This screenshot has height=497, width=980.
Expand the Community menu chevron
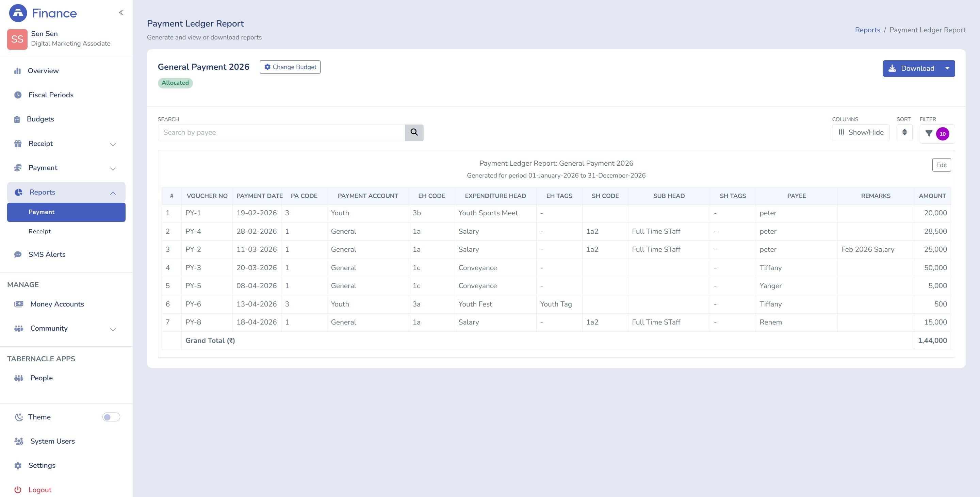click(x=113, y=329)
